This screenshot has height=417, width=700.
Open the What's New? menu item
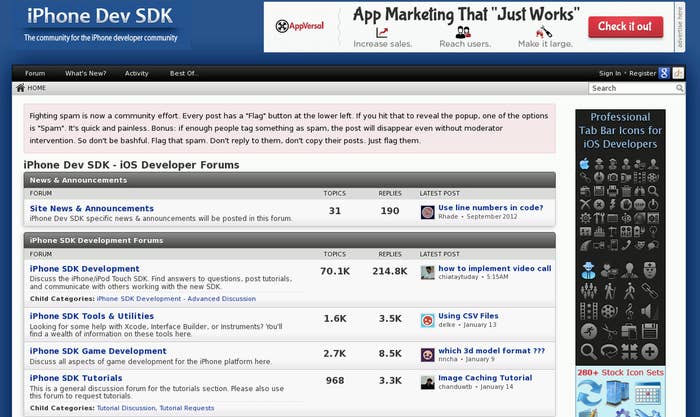85,73
